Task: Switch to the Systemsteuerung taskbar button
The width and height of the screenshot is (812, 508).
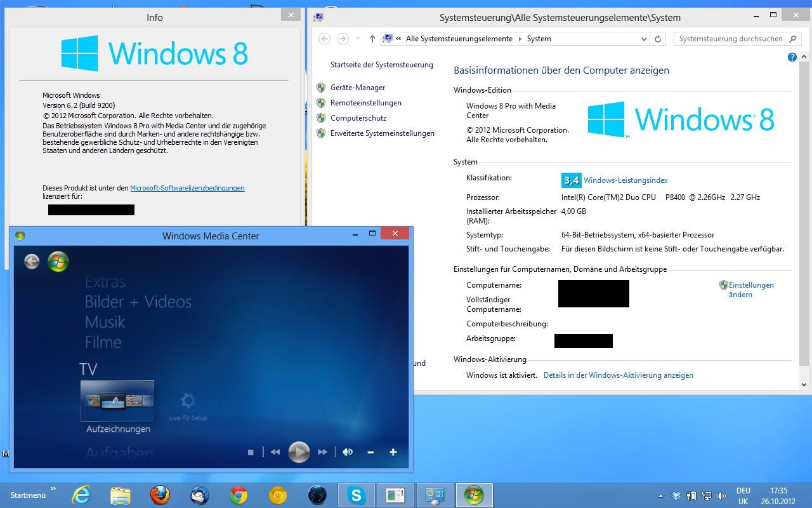Action: pyautogui.click(x=435, y=495)
